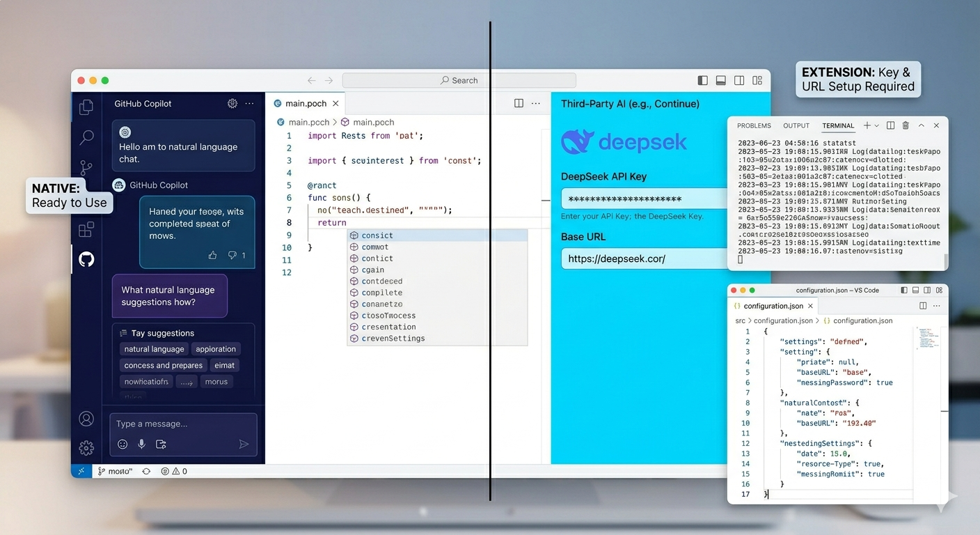Image resolution: width=980 pixels, height=535 pixels.
Task: Toggle the bottom panel in main window
Action: click(x=721, y=80)
